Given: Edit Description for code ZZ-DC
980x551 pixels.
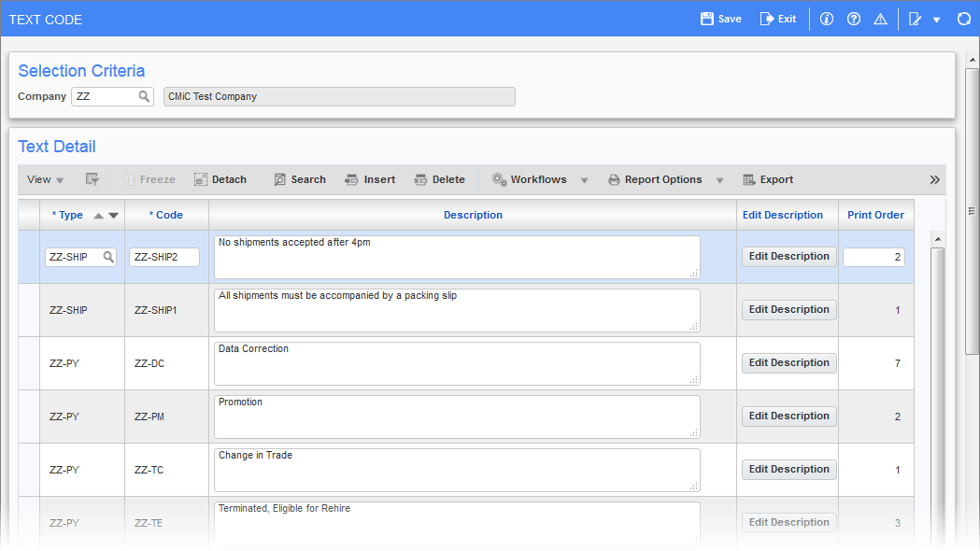Looking at the screenshot, I should [788, 362].
